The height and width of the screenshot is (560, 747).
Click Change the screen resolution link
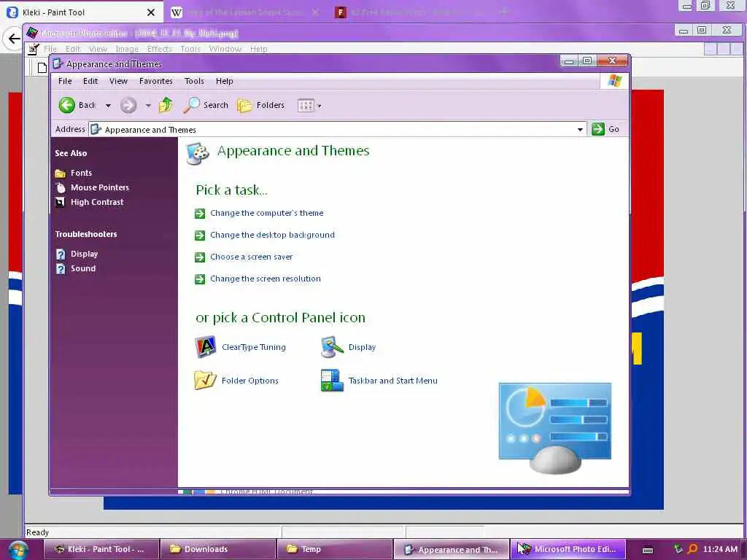click(266, 279)
